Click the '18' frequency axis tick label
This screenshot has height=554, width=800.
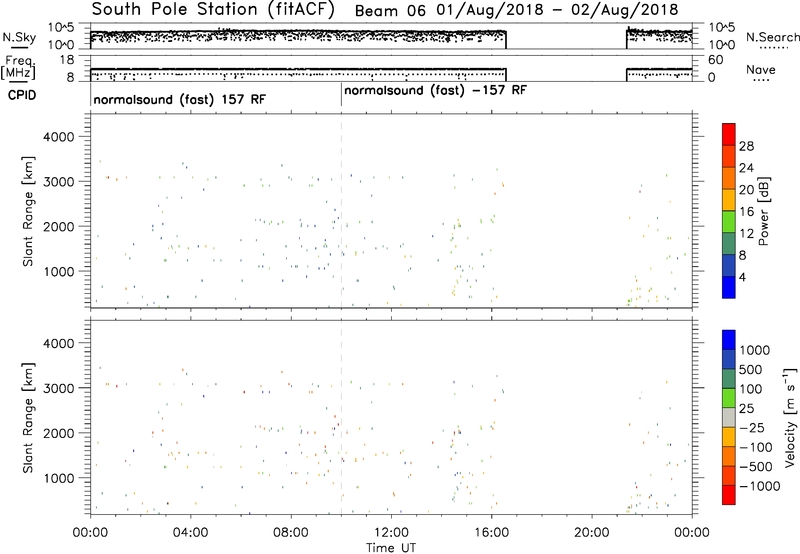[67, 60]
